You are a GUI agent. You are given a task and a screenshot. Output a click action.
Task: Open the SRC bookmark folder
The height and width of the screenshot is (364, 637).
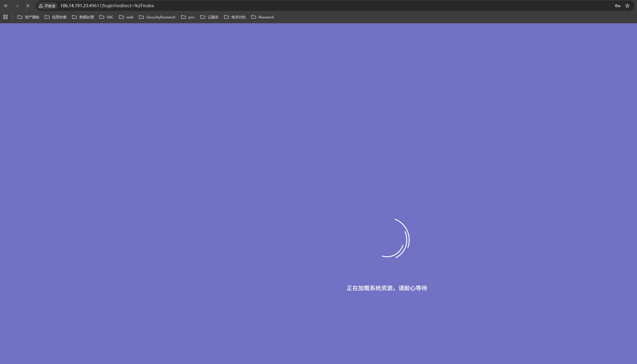click(x=106, y=17)
